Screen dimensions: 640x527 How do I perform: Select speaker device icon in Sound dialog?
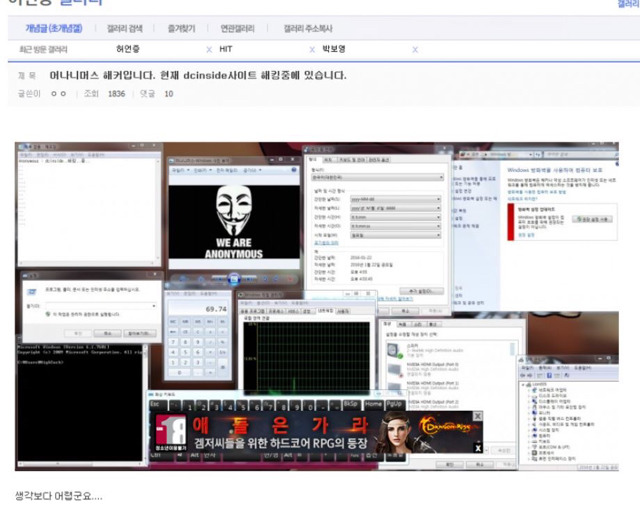point(393,351)
